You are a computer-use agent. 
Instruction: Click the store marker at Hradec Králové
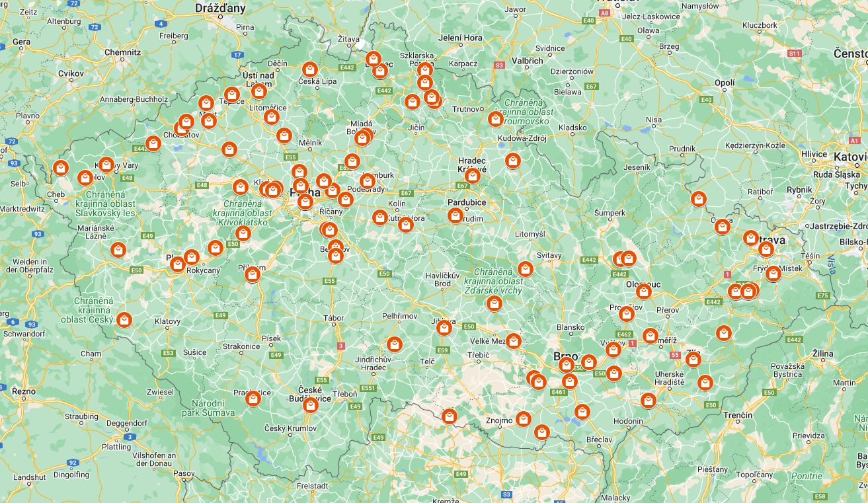pos(472,175)
